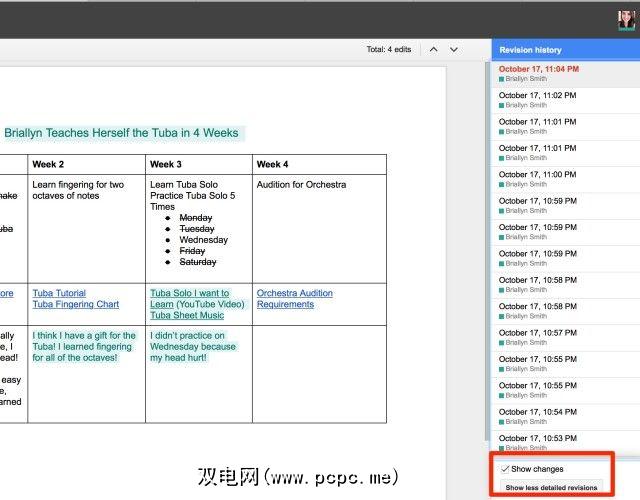This screenshot has height=500, width=640.
Task: Click the Week 3 header cell
Action: (199, 164)
